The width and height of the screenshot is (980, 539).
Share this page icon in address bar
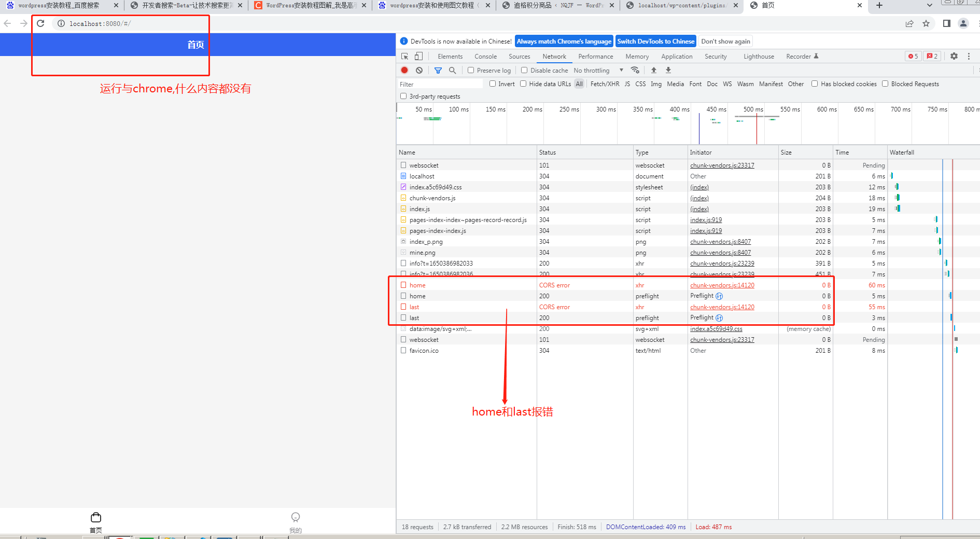909,23
